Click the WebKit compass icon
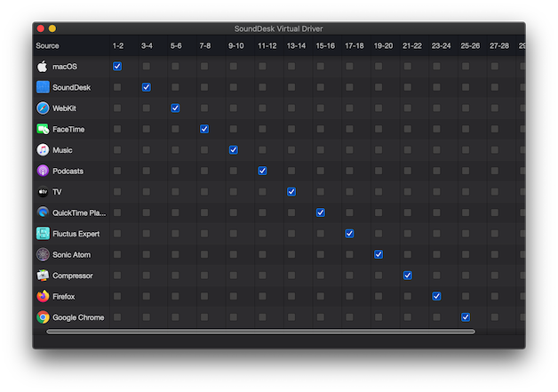The image size is (558, 392). point(42,108)
